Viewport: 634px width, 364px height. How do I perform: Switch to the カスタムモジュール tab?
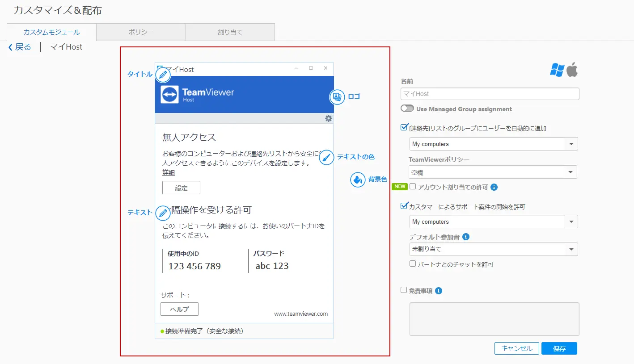[52, 32]
